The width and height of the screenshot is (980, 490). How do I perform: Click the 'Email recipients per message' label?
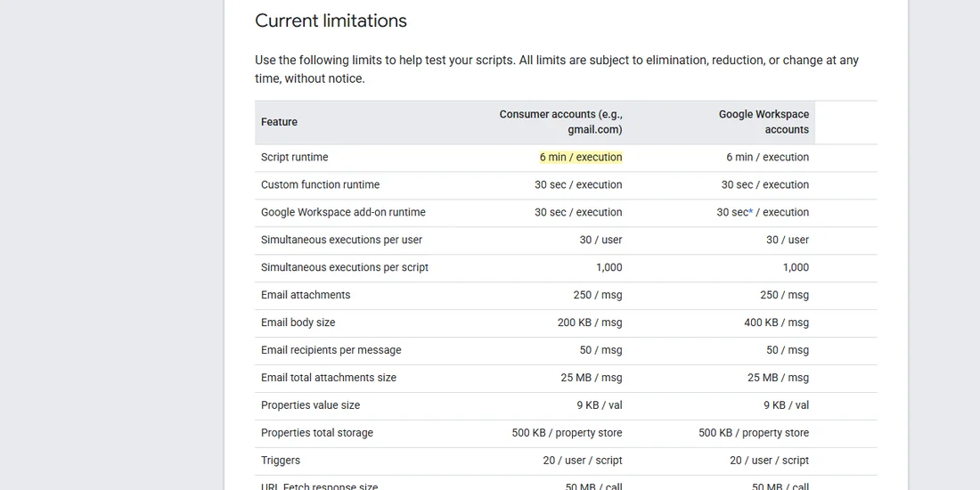coord(331,350)
